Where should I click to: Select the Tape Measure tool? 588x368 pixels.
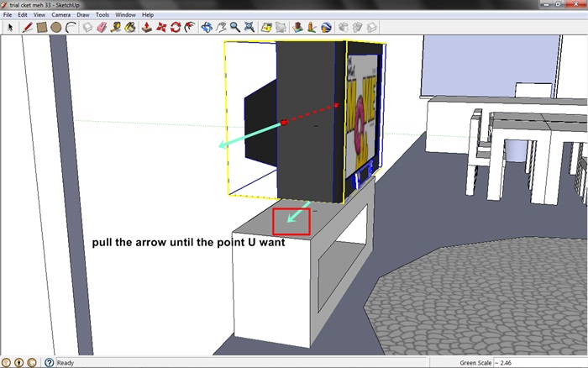(116, 28)
